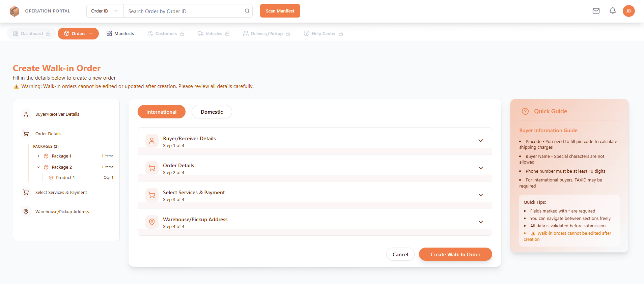The image size is (644, 284).
Task: Open the Vehicles tab
Action: coord(214,33)
